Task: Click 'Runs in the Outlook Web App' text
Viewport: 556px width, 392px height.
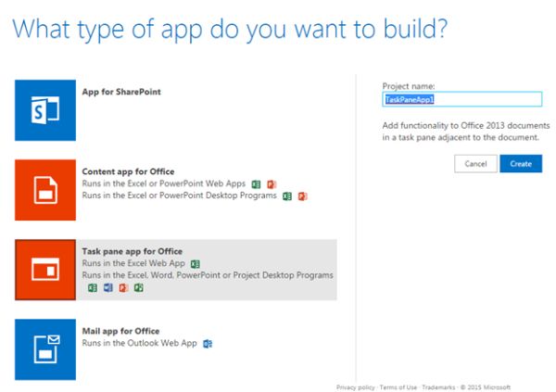Action: (x=139, y=344)
